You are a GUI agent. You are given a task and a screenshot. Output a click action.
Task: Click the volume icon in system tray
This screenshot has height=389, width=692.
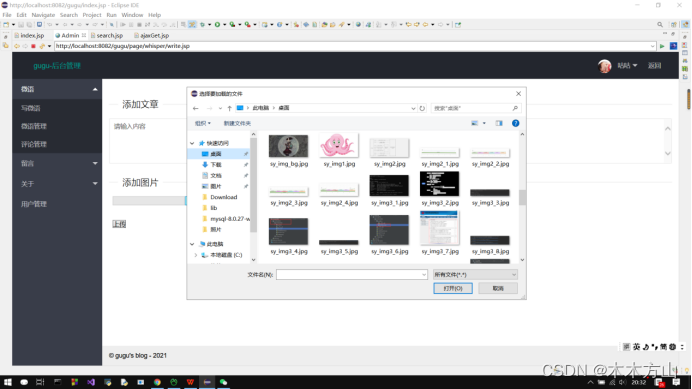tap(622, 382)
